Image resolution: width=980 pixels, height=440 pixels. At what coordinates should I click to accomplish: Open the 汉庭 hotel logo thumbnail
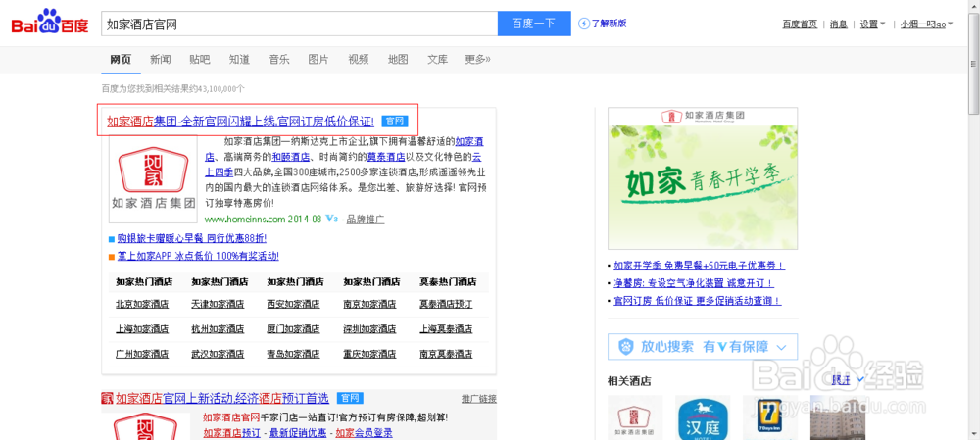[703, 417]
